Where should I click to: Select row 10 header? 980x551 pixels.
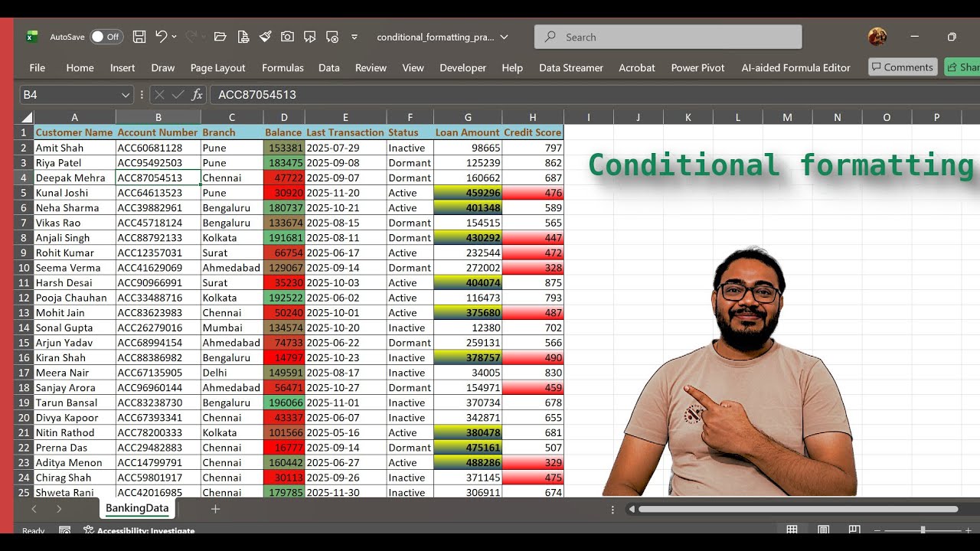point(24,268)
